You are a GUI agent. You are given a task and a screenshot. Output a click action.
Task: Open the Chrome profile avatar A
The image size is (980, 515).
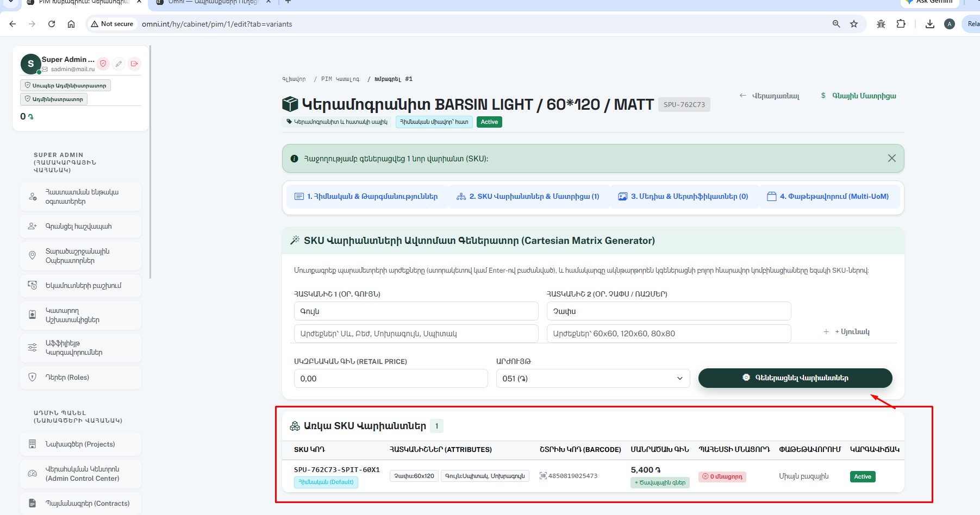(x=950, y=24)
